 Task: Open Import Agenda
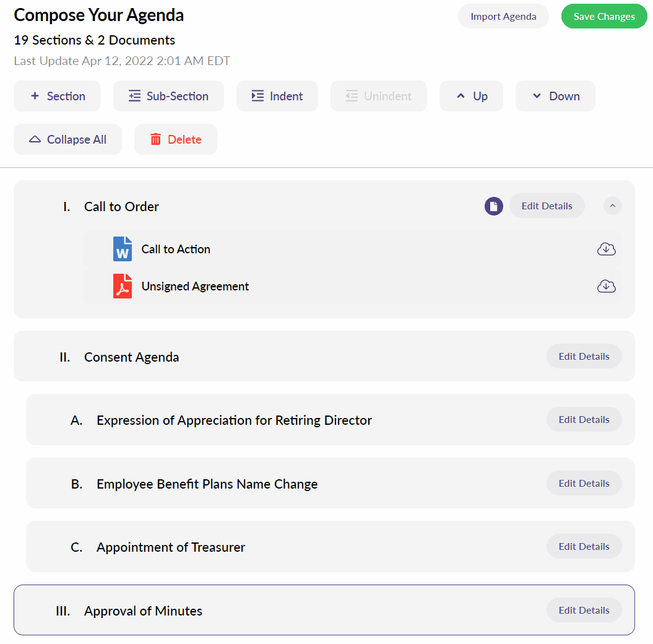(x=503, y=16)
